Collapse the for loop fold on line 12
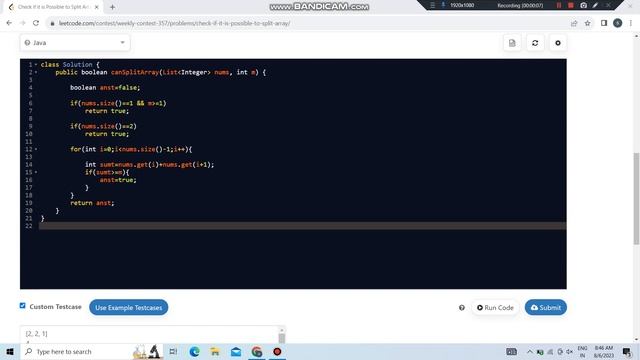This screenshot has height=360, width=640. [x=36, y=149]
